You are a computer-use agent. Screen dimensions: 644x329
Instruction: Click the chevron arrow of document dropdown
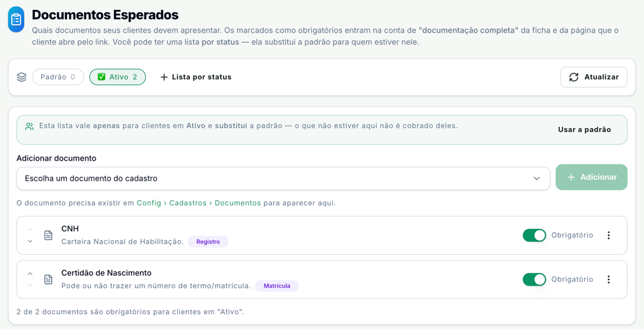[x=537, y=178]
